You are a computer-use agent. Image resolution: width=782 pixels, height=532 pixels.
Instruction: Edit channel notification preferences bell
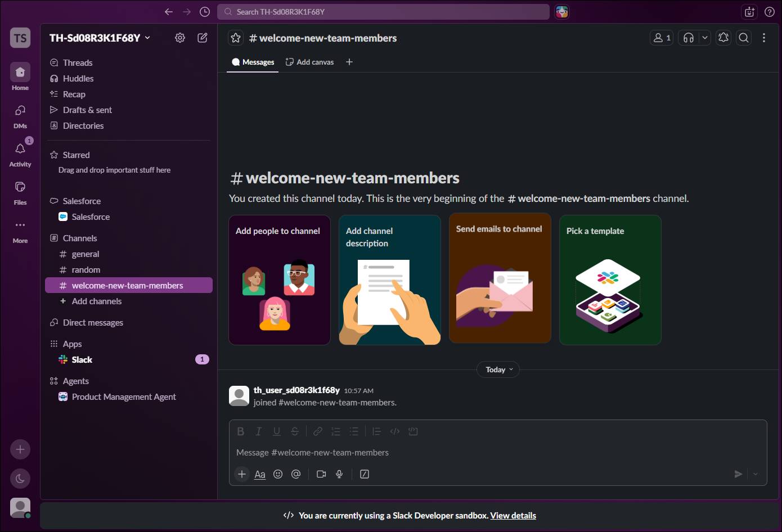[723, 38]
